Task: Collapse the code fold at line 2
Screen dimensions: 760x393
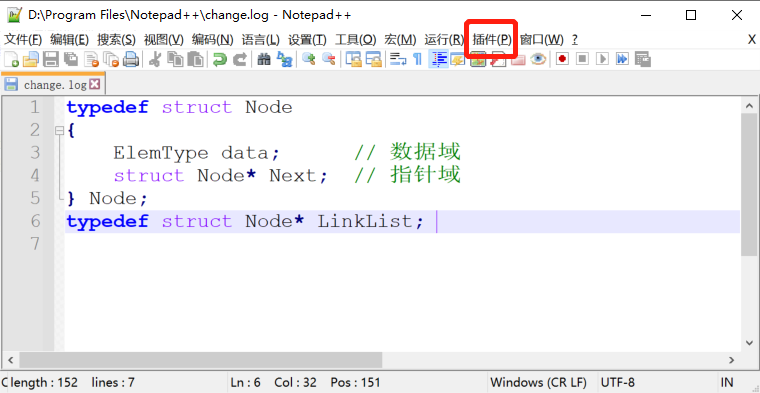Action: [x=59, y=130]
